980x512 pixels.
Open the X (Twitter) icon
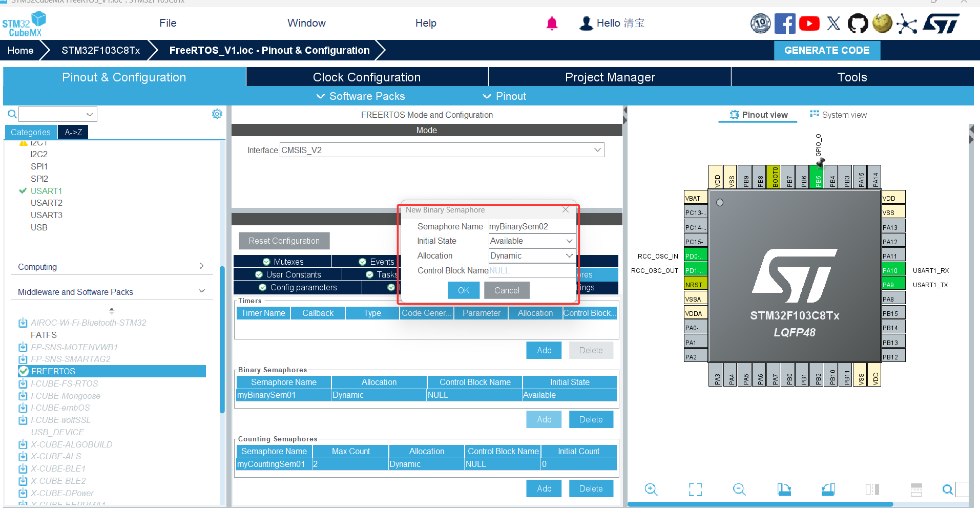click(833, 24)
